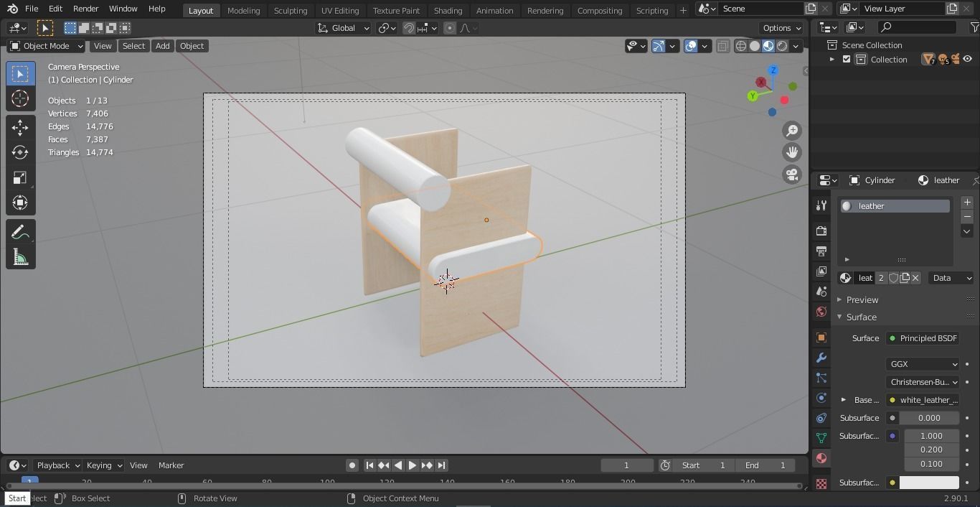Image resolution: width=980 pixels, height=507 pixels.
Task: Open the Particle properties tab
Action: pos(821,378)
